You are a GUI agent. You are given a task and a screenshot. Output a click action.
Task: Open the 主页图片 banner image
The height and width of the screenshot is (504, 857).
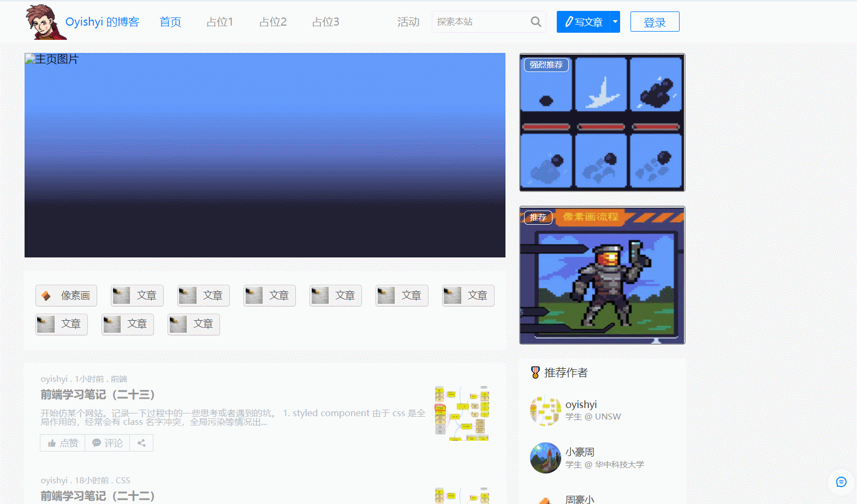point(265,155)
